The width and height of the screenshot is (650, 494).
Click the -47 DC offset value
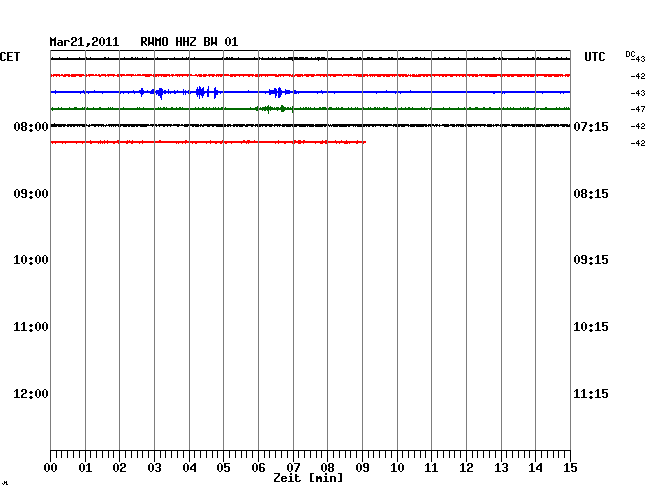tap(638, 109)
